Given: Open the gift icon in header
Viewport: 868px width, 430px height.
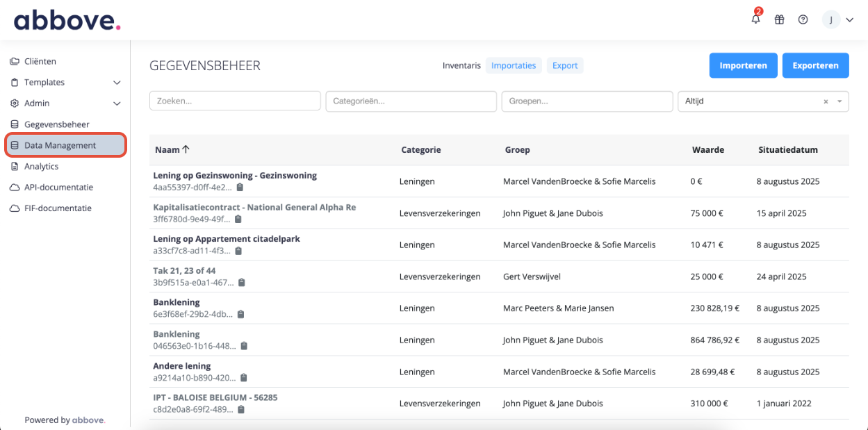Looking at the screenshot, I should point(780,20).
